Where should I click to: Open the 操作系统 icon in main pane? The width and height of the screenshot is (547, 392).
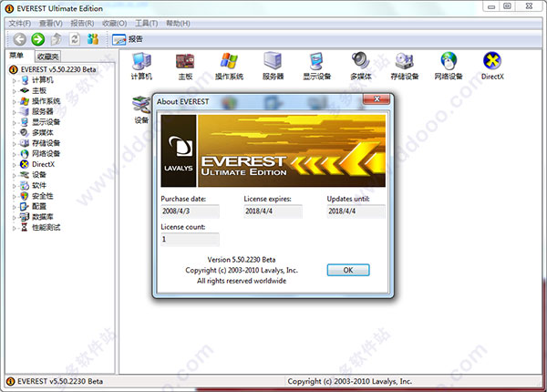point(229,66)
